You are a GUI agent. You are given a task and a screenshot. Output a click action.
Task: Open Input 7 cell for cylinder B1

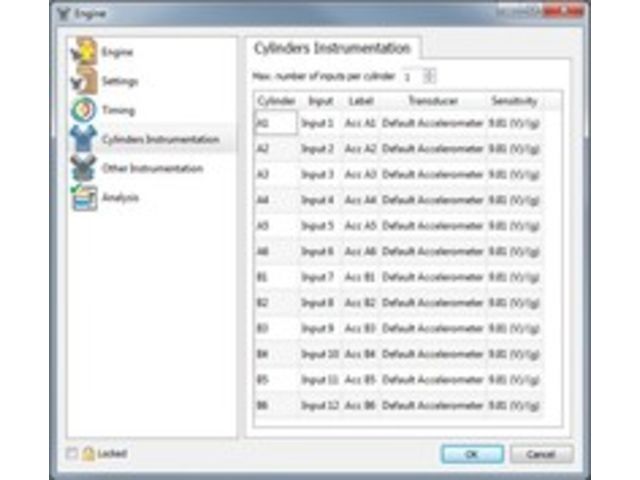[318, 277]
